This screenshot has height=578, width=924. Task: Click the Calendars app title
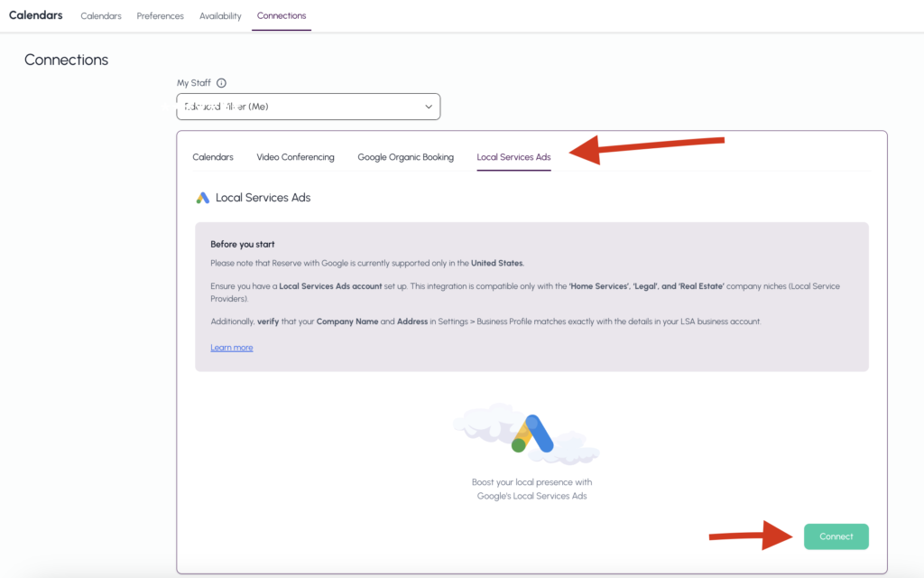click(x=35, y=15)
